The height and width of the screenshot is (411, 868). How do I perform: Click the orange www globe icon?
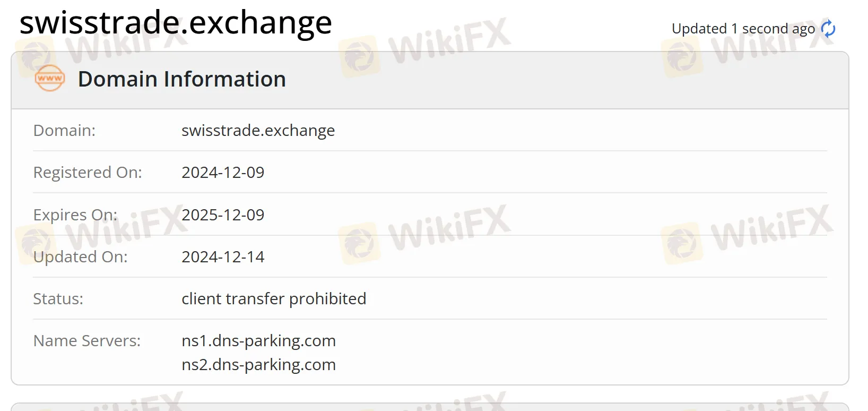50,79
